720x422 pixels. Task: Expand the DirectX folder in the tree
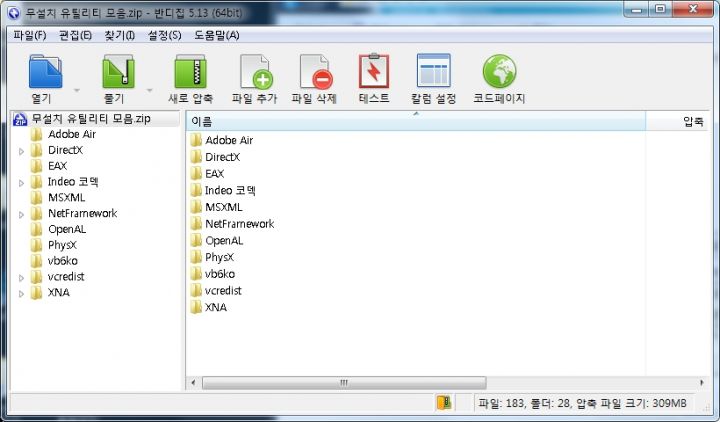21,151
